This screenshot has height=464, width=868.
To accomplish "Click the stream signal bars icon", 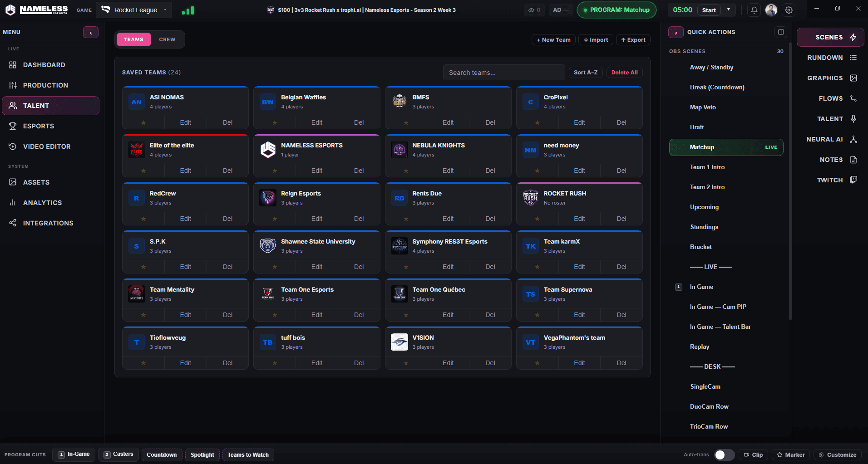I will coord(188,10).
